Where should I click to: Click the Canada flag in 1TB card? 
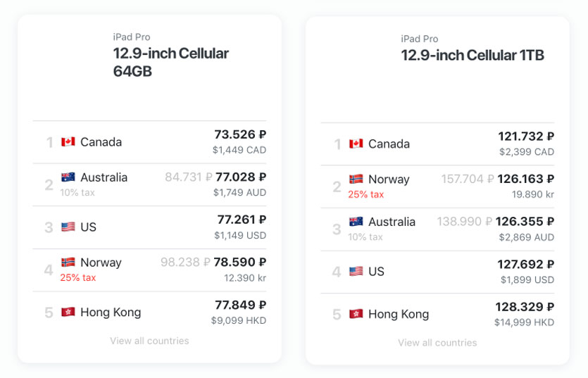click(356, 144)
